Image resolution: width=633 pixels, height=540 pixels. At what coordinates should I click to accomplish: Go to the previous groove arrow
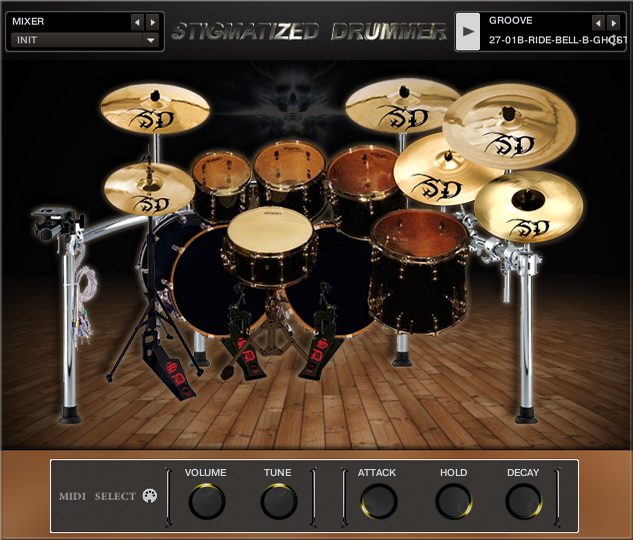[x=598, y=23]
